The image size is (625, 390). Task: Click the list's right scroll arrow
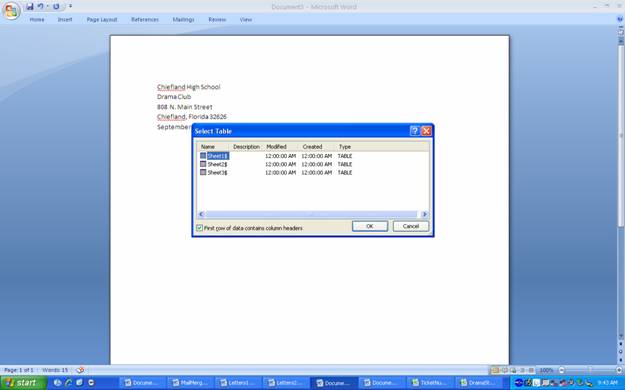tap(424, 214)
